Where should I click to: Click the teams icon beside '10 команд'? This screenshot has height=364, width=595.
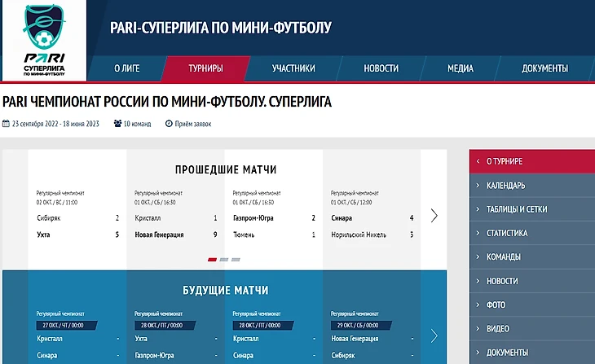coord(117,124)
